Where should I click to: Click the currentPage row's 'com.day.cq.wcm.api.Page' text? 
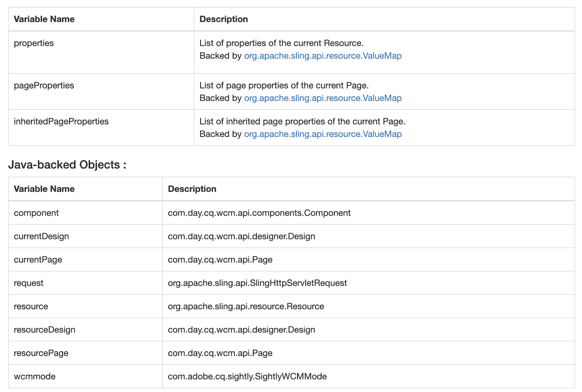(x=220, y=260)
